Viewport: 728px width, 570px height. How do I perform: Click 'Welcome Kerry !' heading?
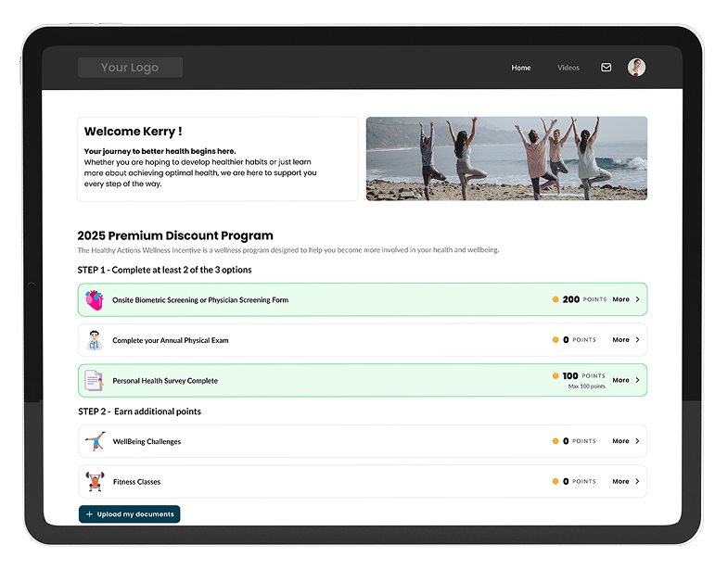(x=133, y=132)
